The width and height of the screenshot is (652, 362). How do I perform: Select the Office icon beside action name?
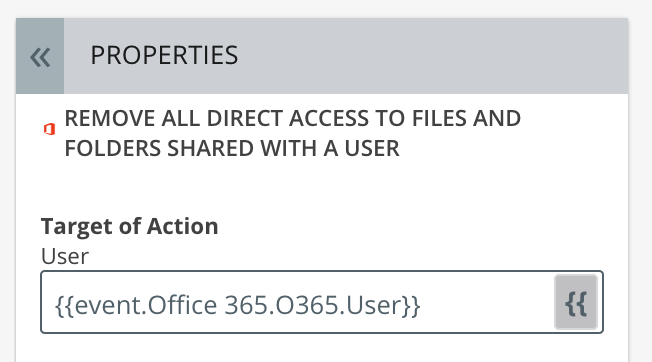tap(49, 129)
